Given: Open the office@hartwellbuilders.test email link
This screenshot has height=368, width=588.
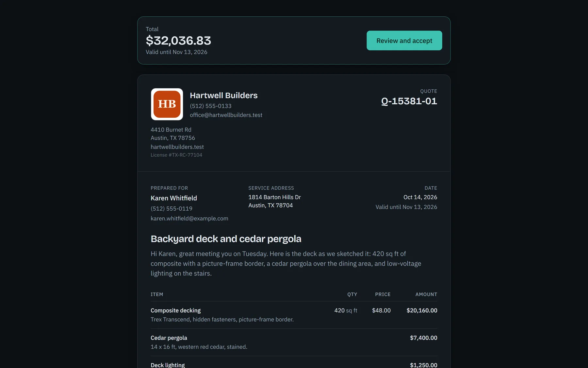Looking at the screenshot, I should click(226, 115).
